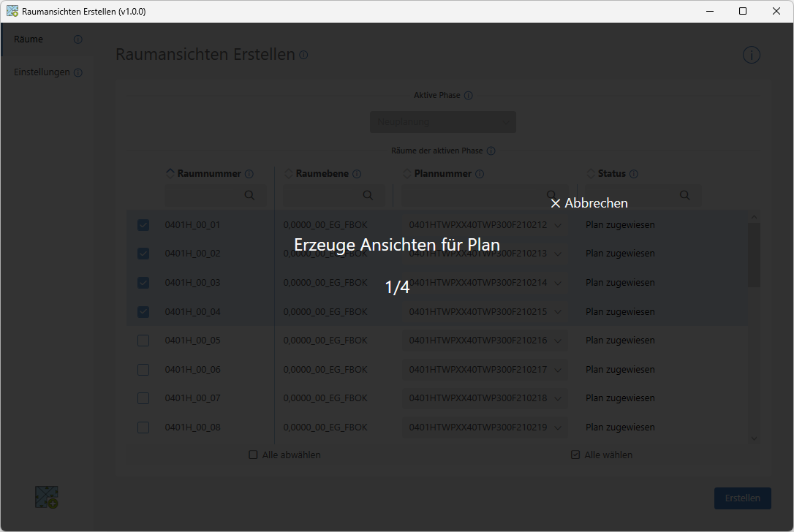Switch to the Räume tab
The image size is (794, 532).
(x=29, y=39)
